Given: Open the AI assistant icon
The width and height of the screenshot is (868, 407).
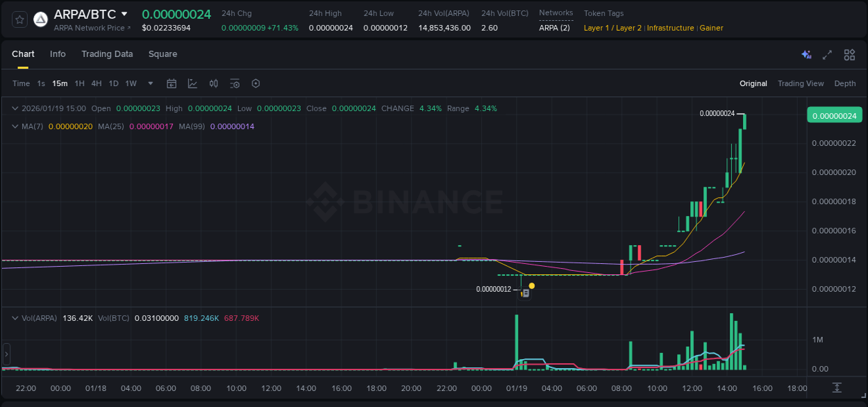Looking at the screenshot, I should pos(806,54).
